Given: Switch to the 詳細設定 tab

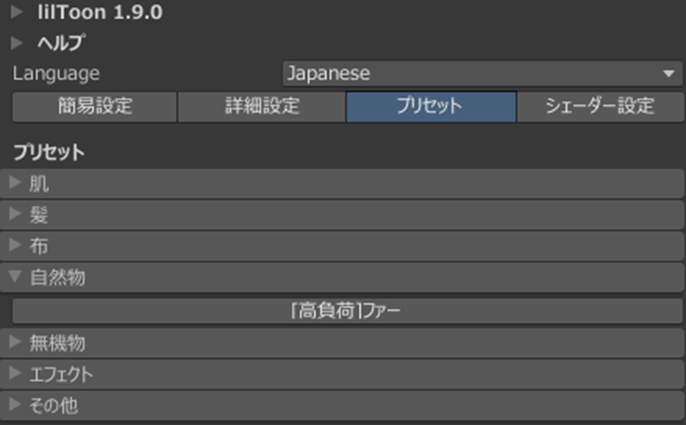Looking at the screenshot, I should coord(262,106).
